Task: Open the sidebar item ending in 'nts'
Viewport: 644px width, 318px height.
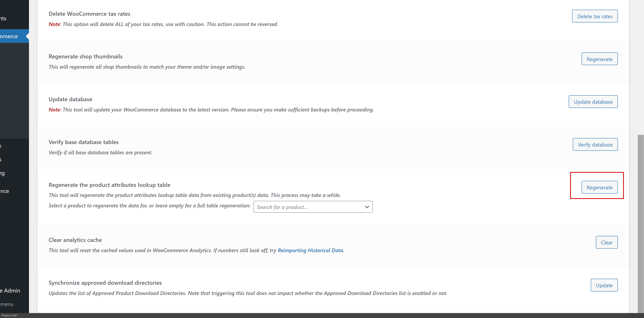Action: point(4,19)
